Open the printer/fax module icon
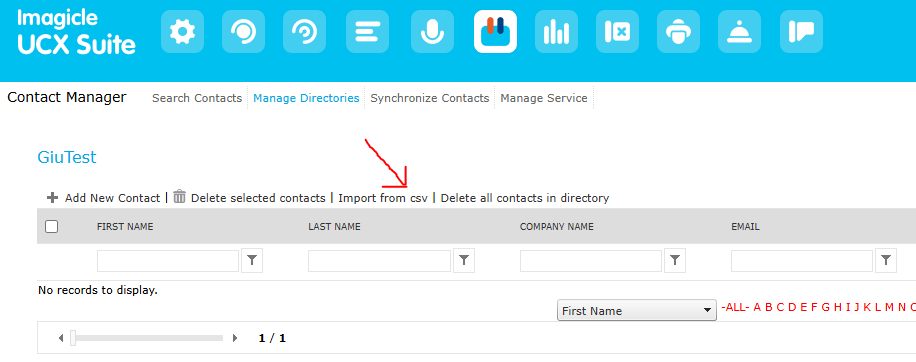This screenshot has height=362, width=916. pyautogui.click(x=678, y=32)
